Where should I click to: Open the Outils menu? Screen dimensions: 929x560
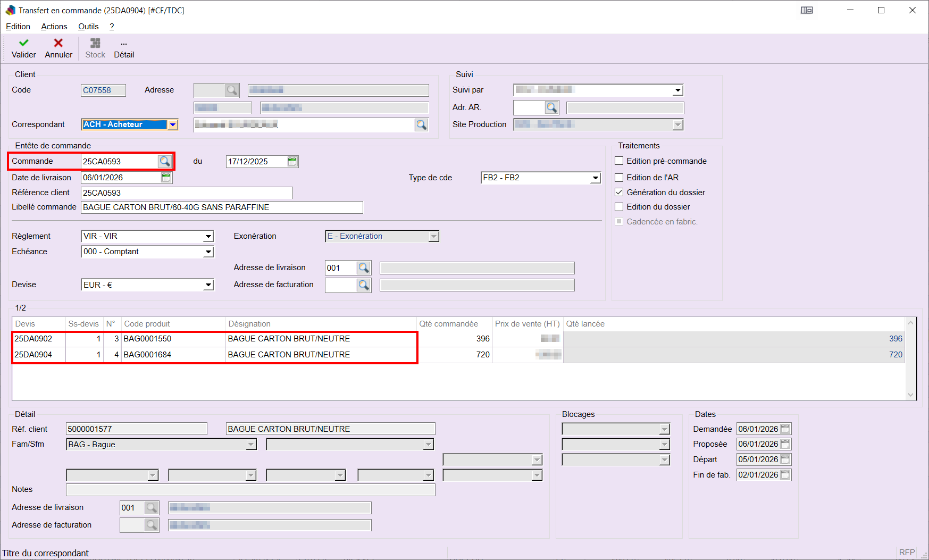(x=88, y=27)
